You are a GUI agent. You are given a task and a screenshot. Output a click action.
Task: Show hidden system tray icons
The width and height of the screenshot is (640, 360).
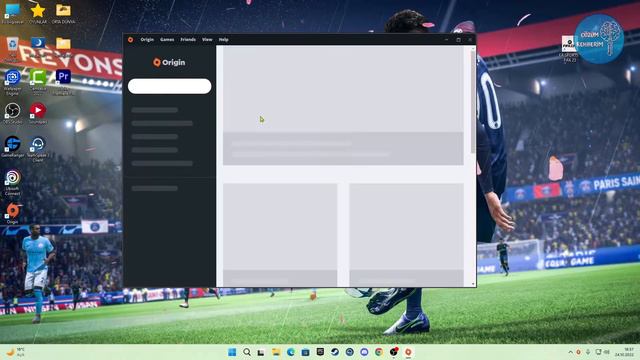coord(570,352)
